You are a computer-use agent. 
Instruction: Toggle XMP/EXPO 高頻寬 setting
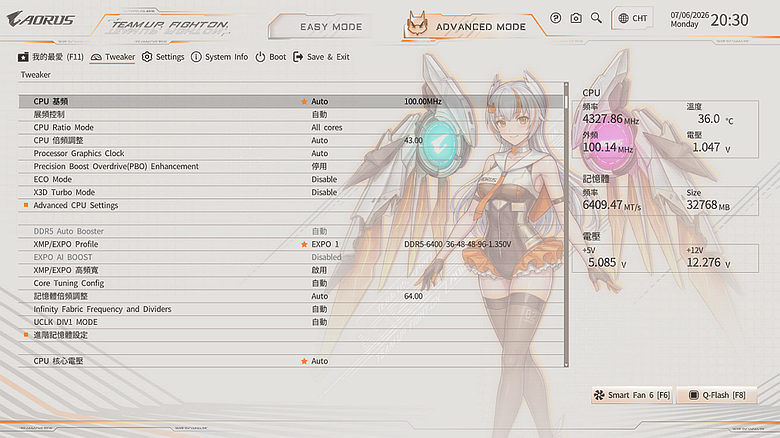(319, 270)
